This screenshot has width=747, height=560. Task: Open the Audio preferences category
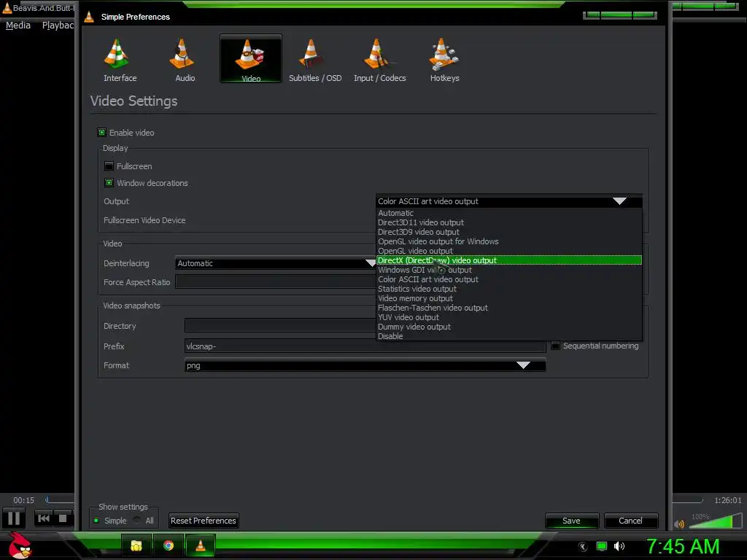pyautogui.click(x=185, y=60)
